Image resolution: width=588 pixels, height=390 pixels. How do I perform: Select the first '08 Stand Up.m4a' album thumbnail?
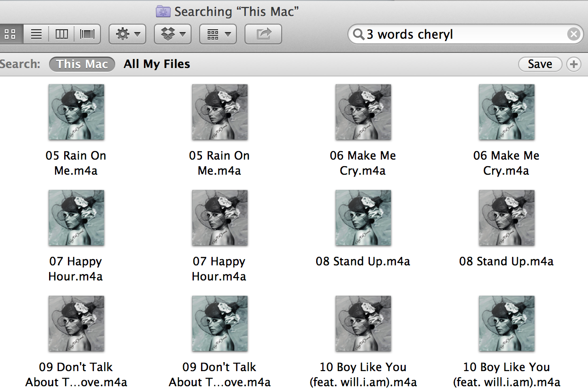(x=363, y=218)
